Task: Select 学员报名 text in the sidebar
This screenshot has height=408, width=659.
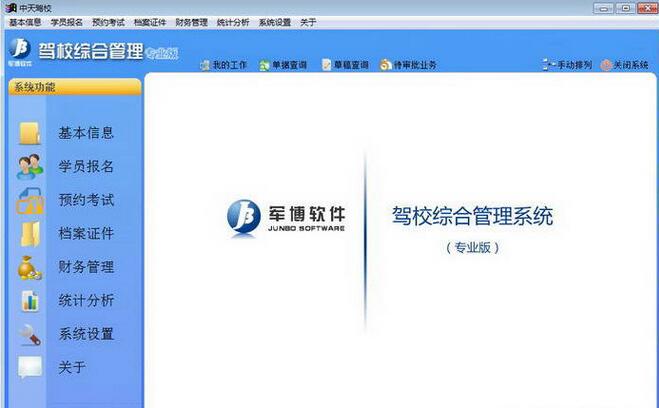Action: pyautogui.click(x=86, y=166)
